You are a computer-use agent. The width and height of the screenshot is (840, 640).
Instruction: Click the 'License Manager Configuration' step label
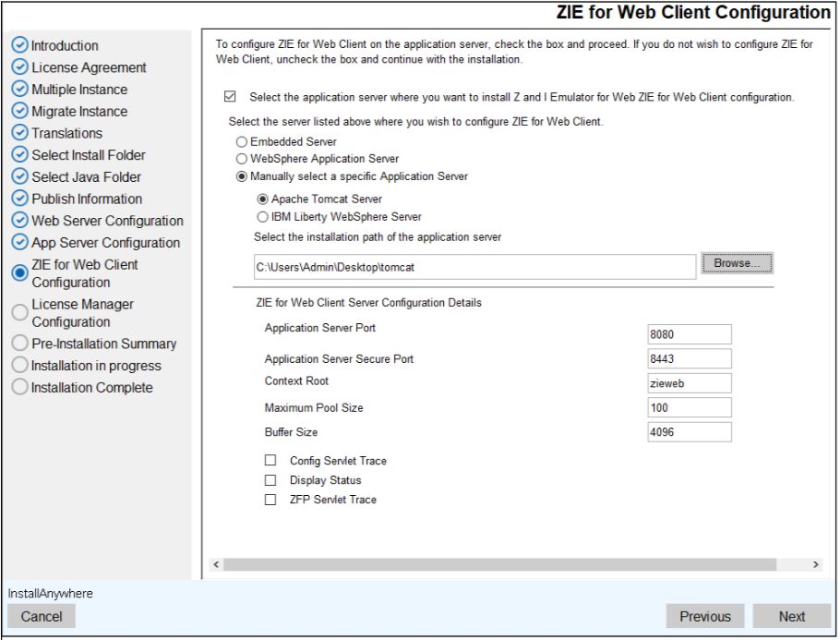(x=82, y=313)
